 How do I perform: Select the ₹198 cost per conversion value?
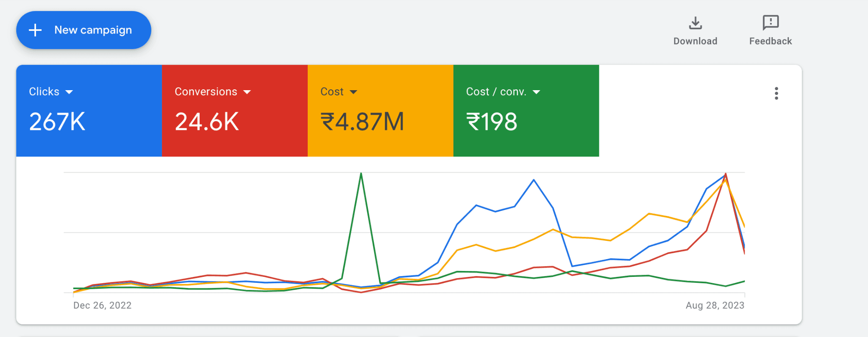click(492, 122)
